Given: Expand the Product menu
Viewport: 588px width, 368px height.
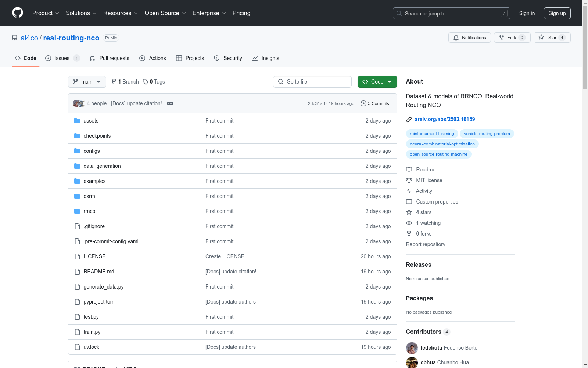Looking at the screenshot, I should pyautogui.click(x=46, y=13).
